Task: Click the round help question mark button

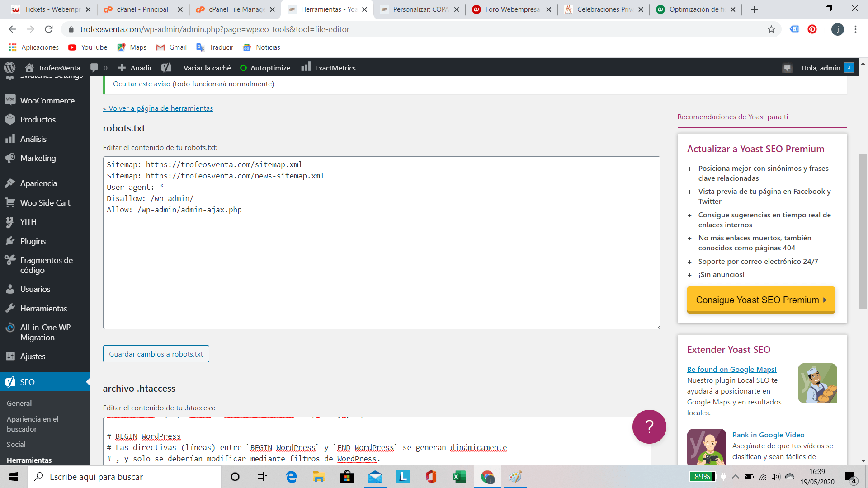Action: tap(649, 427)
